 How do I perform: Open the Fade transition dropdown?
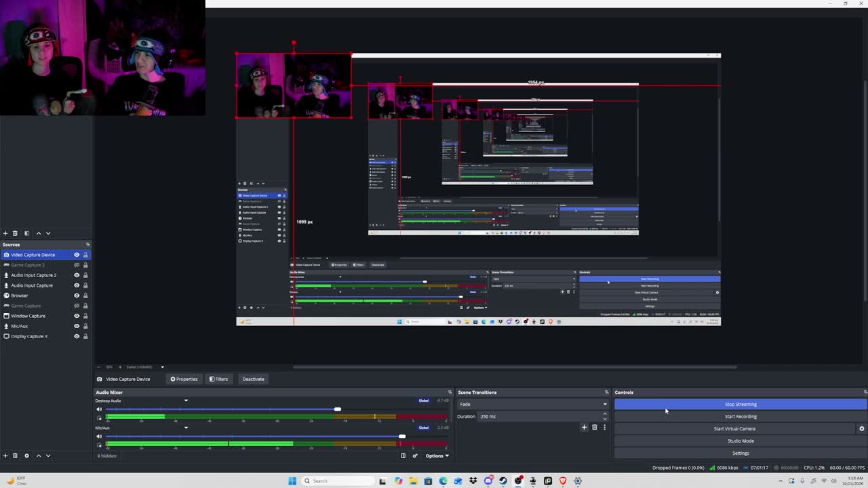pyautogui.click(x=533, y=404)
